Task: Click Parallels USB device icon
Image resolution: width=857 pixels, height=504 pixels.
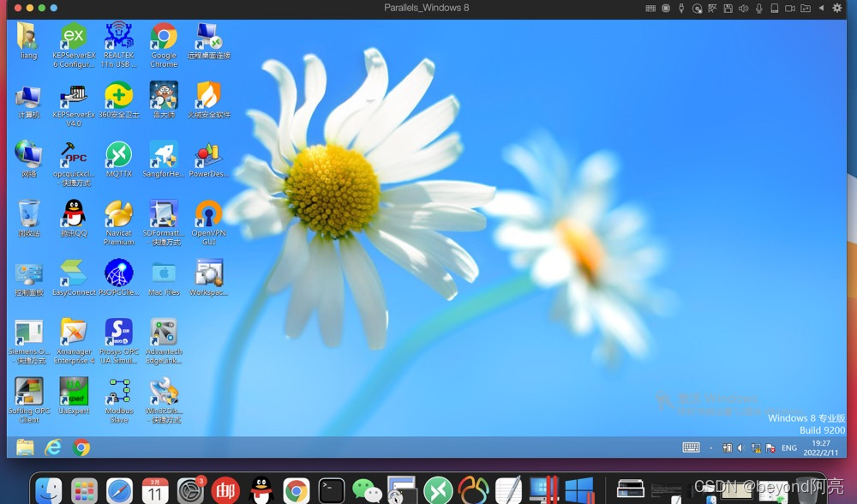Action: [681, 9]
